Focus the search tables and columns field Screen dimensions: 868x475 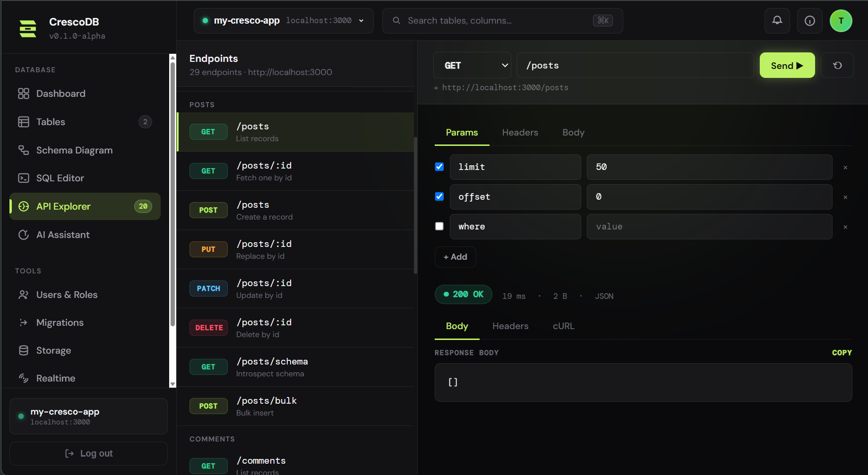[x=502, y=21]
